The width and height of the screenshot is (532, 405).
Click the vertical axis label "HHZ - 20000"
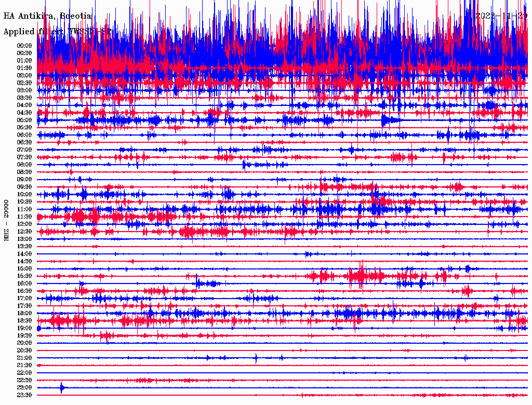point(7,221)
